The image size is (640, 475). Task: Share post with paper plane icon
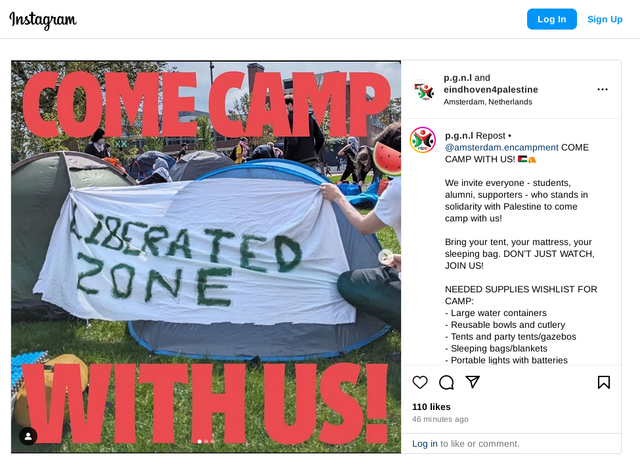click(x=473, y=382)
